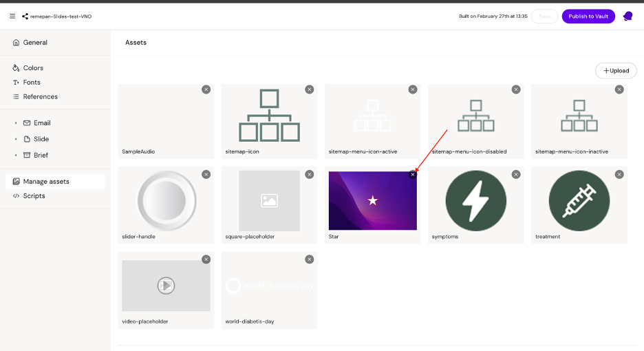Expand the Slide section arrow

pyautogui.click(x=16, y=139)
